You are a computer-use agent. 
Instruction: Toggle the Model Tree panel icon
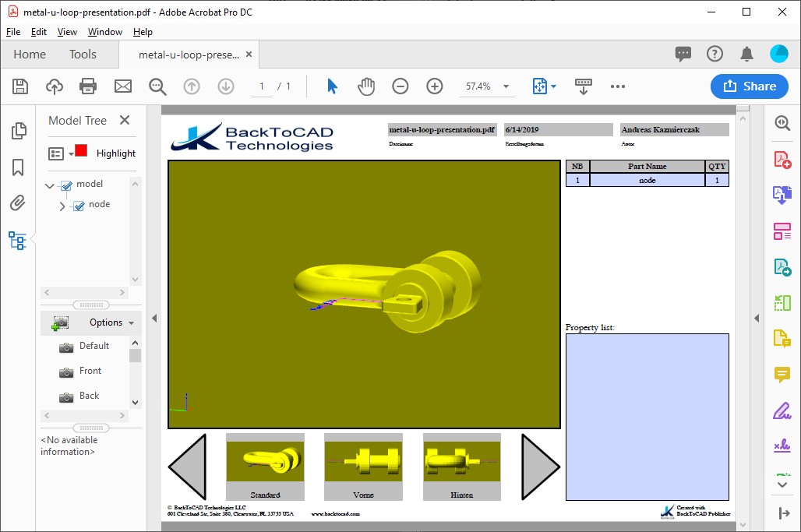(17, 240)
